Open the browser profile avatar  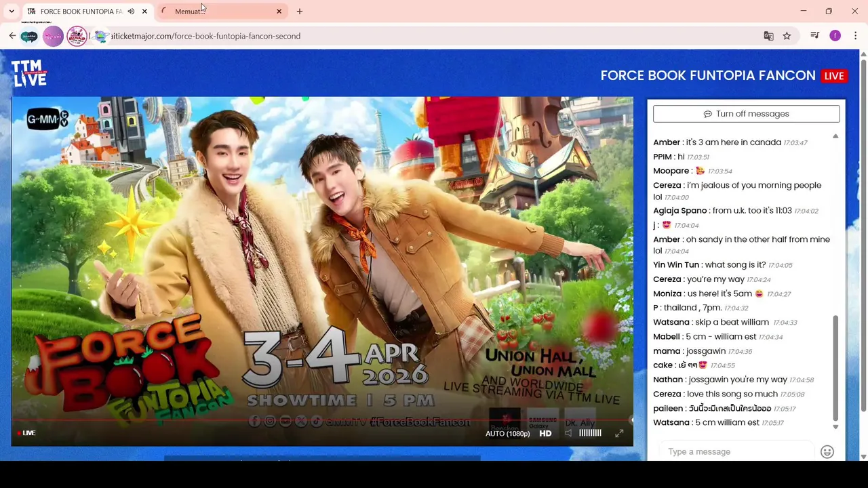[835, 36]
